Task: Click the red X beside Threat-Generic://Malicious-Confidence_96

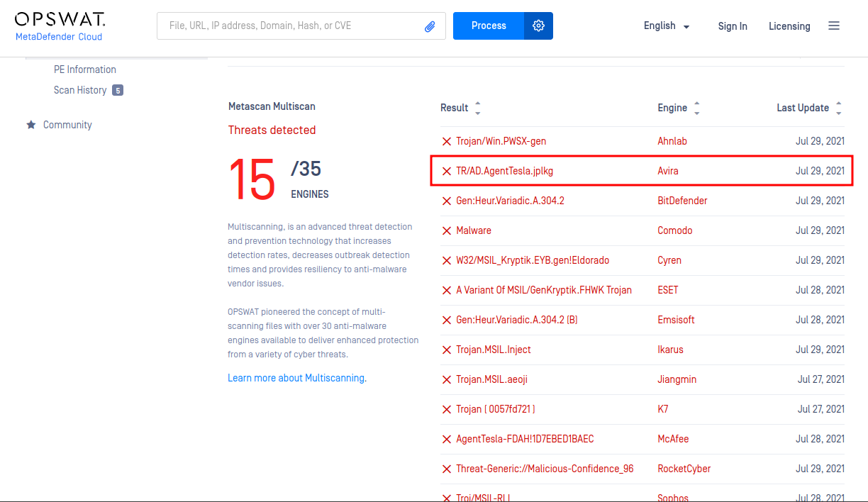Action: [447, 469]
